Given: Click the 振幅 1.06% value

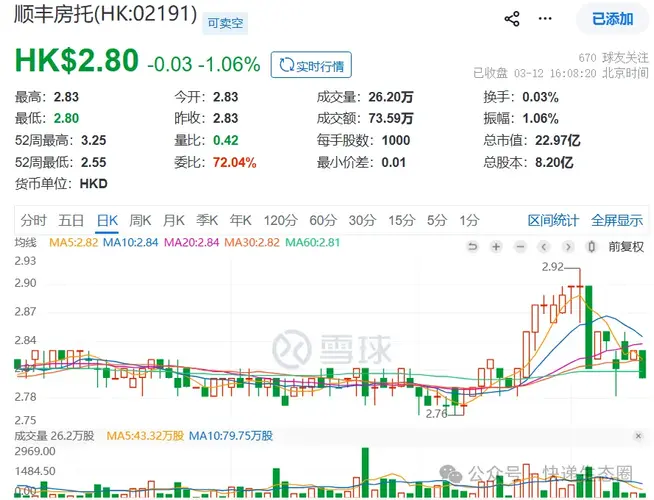Looking at the screenshot, I should click(x=541, y=118).
